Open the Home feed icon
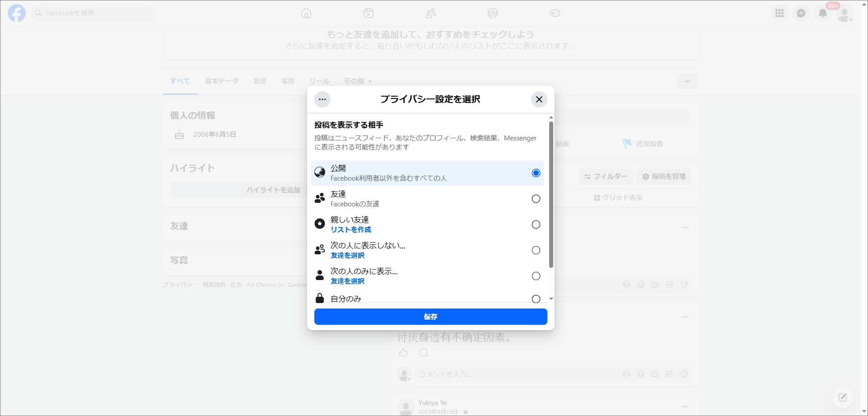The width and height of the screenshot is (868, 416). pos(306,13)
